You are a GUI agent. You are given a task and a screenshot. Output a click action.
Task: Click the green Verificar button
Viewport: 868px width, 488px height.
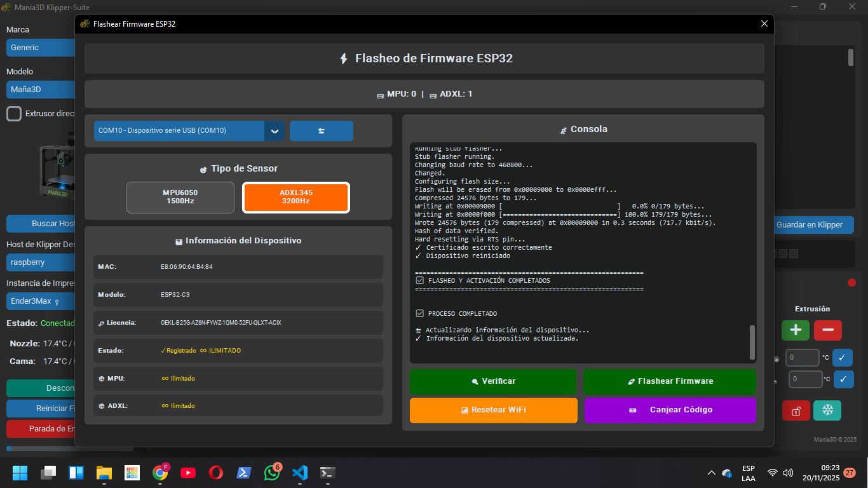coord(493,381)
